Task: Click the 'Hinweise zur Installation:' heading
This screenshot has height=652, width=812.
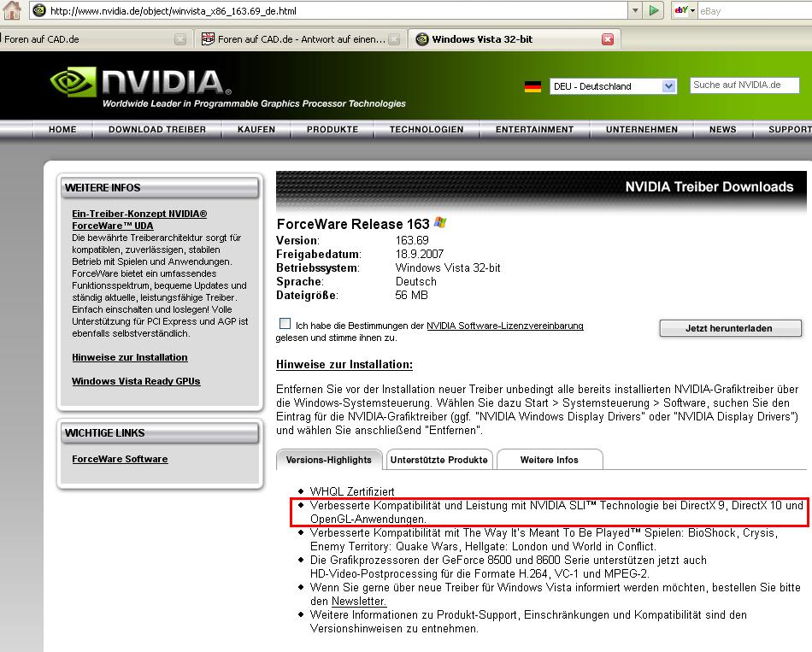Action: (x=344, y=365)
